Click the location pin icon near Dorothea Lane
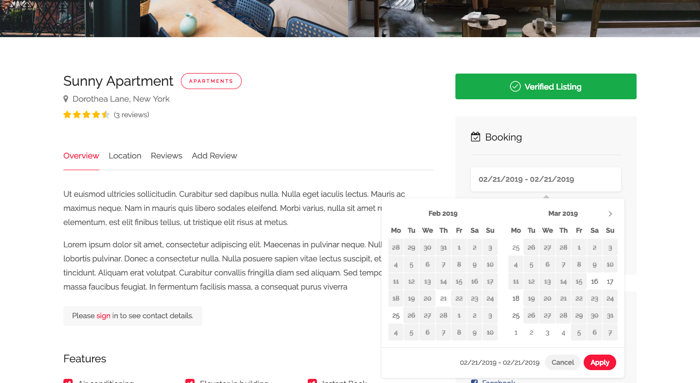 [x=66, y=99]
